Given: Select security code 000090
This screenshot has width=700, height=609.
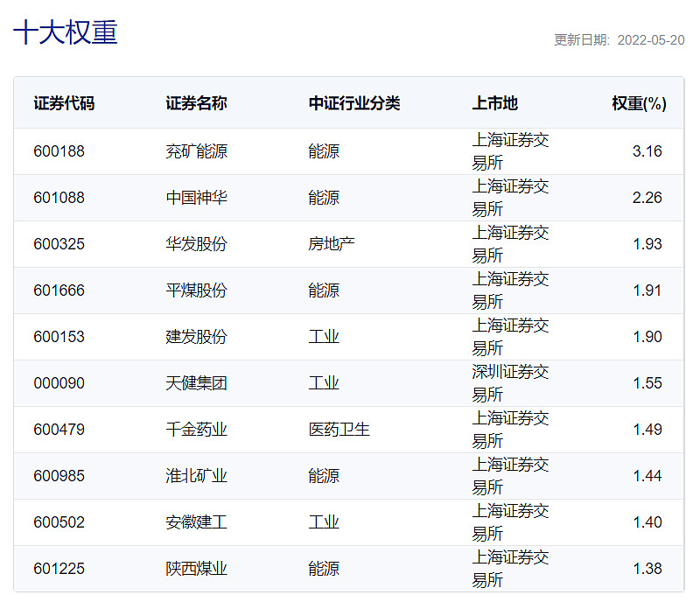Looking at the screenshot, I should 59,383.
